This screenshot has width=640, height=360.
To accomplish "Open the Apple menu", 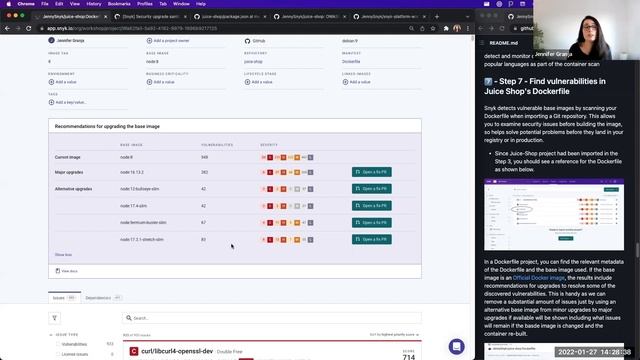I will click(9, 4).
